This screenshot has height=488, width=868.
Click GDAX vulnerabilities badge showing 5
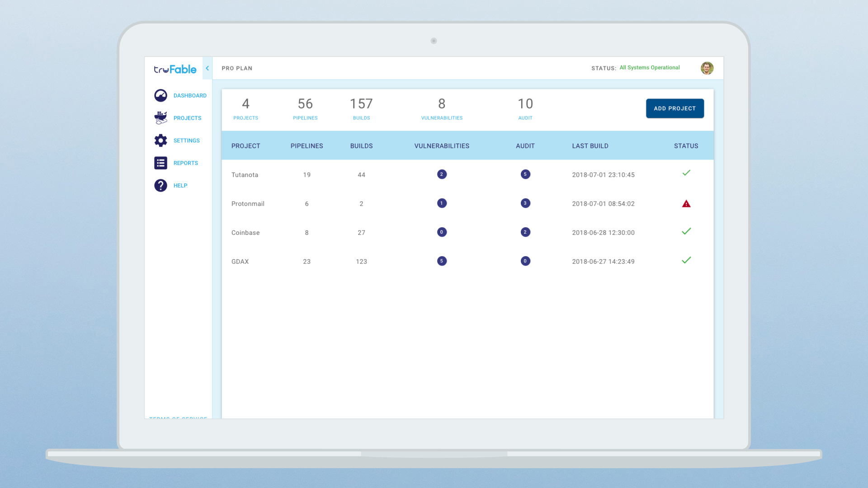442,261
